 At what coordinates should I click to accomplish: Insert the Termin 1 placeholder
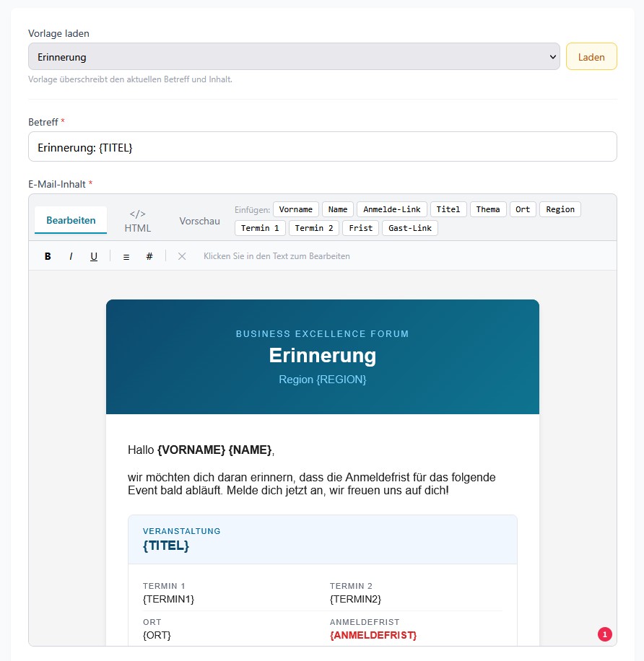click(x=259, y=227)
